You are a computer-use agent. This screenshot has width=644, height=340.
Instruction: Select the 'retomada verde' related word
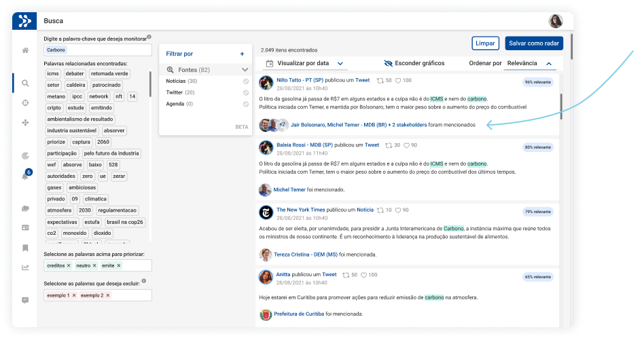click(x=109, y=74)
